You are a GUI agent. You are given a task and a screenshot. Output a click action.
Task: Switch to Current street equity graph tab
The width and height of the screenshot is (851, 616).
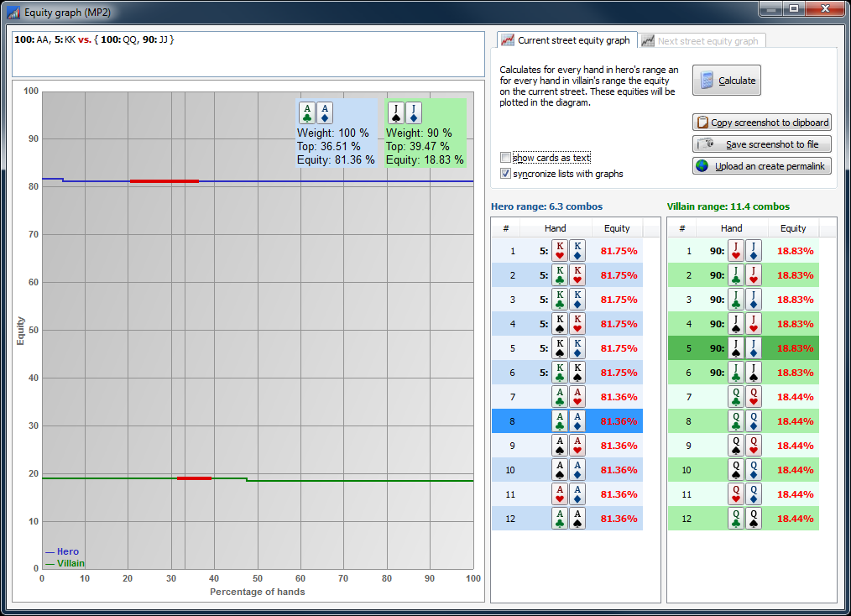(566, 40)
